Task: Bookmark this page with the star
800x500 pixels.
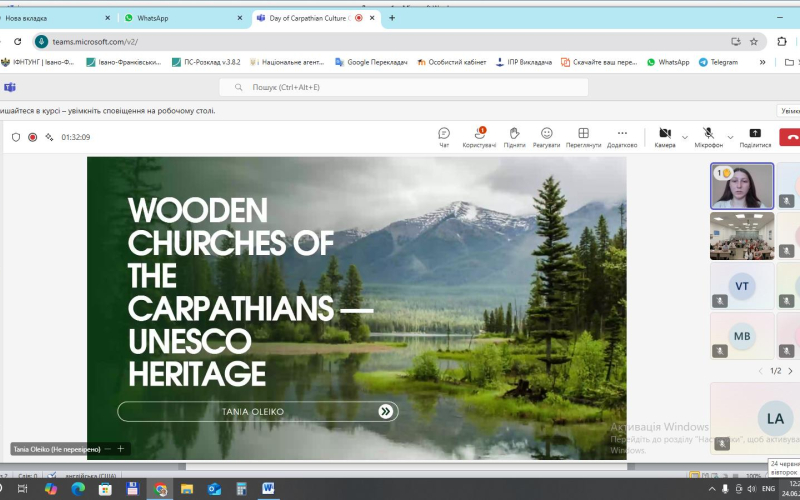Action: [x=754, y=42]
